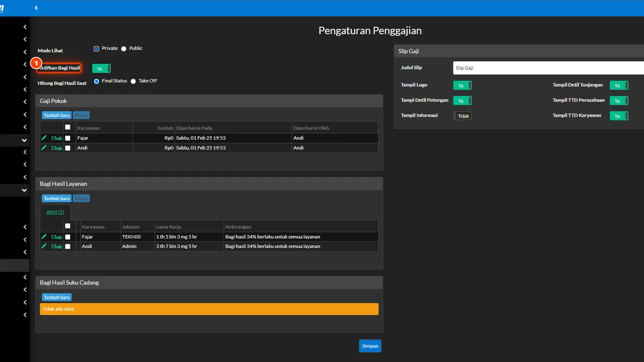This screenshot has width=644, height=362.
Task: Toggle the Tampi Detil Potongan switch
Action: (462, 101)
